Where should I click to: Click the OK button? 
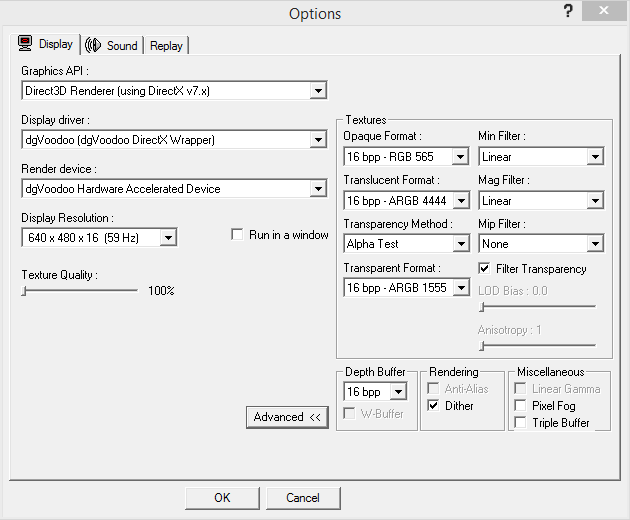point(222,497)
